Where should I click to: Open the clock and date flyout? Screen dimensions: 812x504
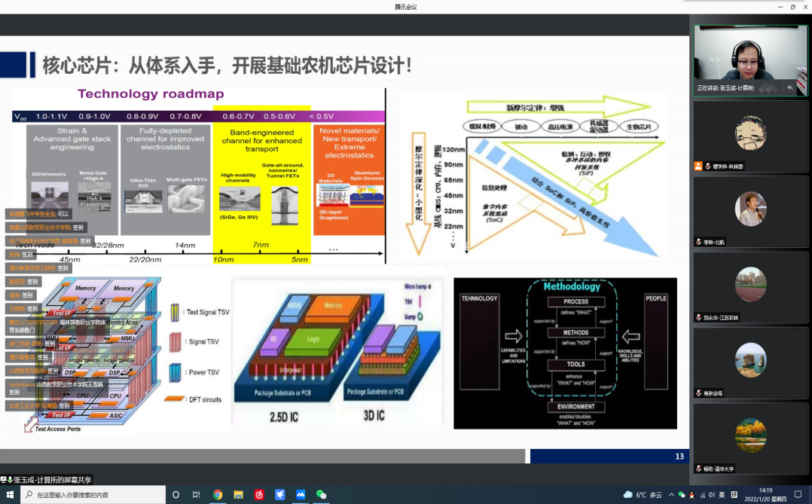765,495
